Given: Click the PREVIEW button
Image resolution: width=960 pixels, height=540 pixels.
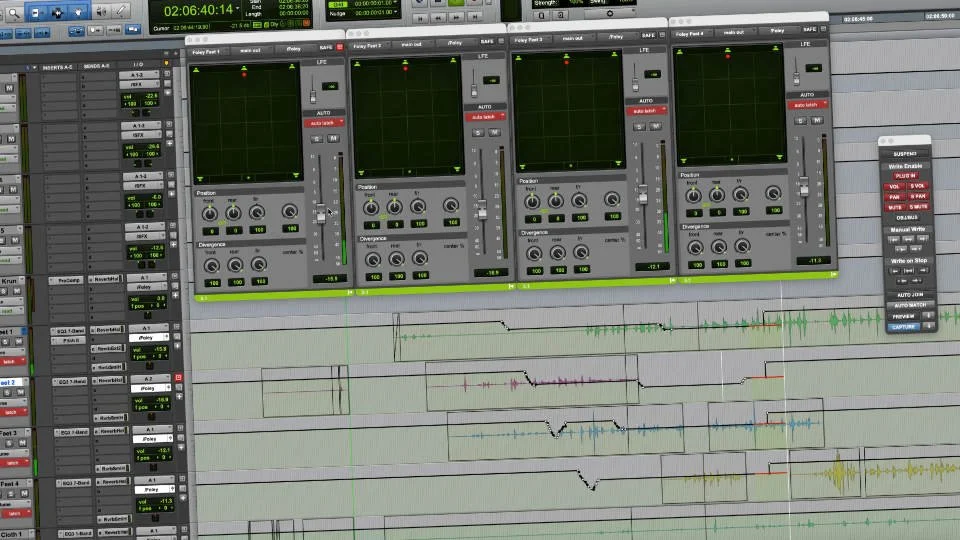Looking at the screenshot, I should [904, 317].
